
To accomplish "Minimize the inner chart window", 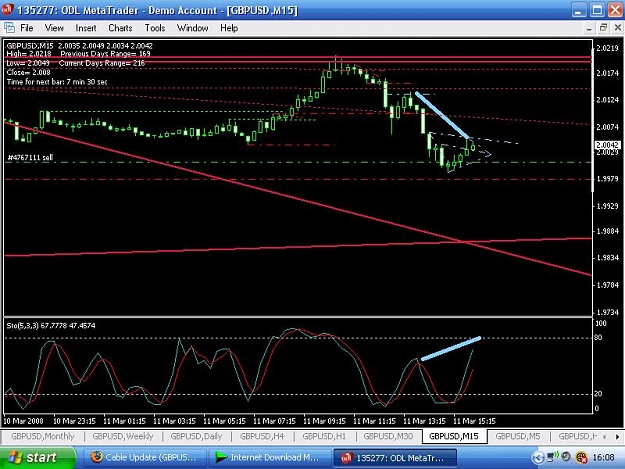I will 589,28.
